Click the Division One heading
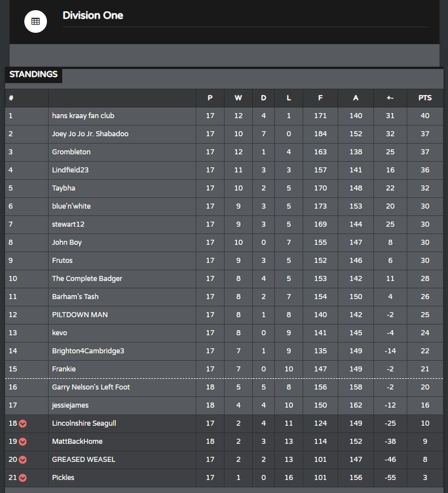The image size is (448, 493). [x=93, y=15]
